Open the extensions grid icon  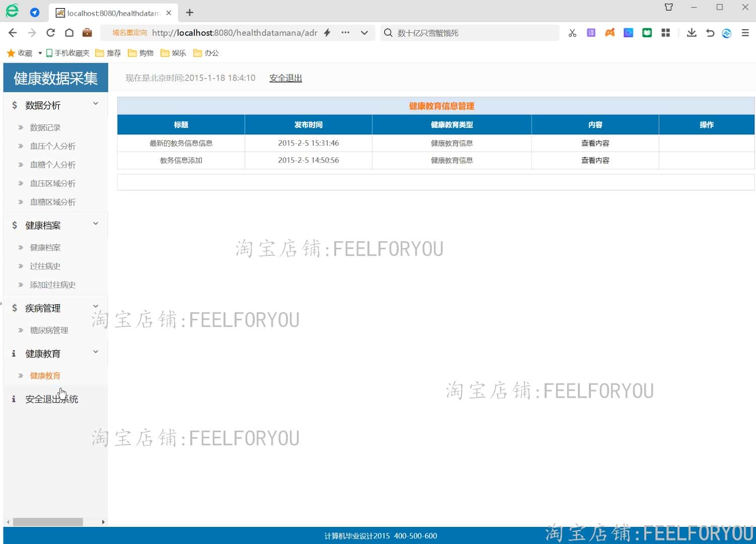[665, 33]
